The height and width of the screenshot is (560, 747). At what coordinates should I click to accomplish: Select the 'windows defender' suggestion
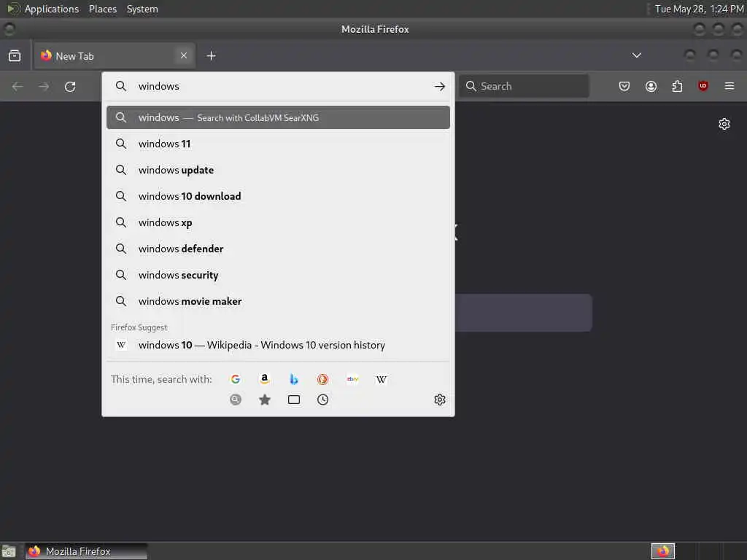coord(278,249)
